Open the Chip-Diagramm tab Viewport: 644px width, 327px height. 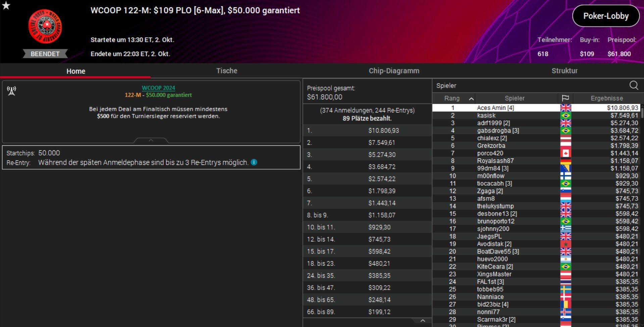pyautogui.click(x=394, y=71)
